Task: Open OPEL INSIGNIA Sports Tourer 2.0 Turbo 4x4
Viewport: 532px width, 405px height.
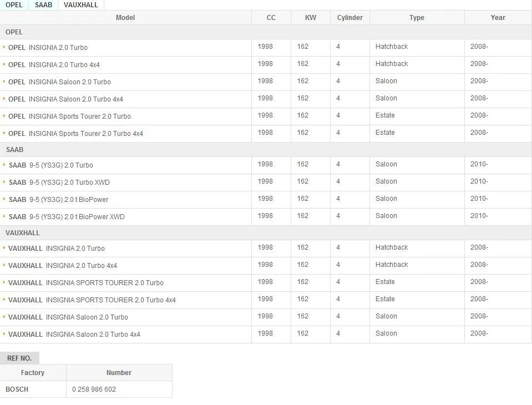Action: point(75,134)
